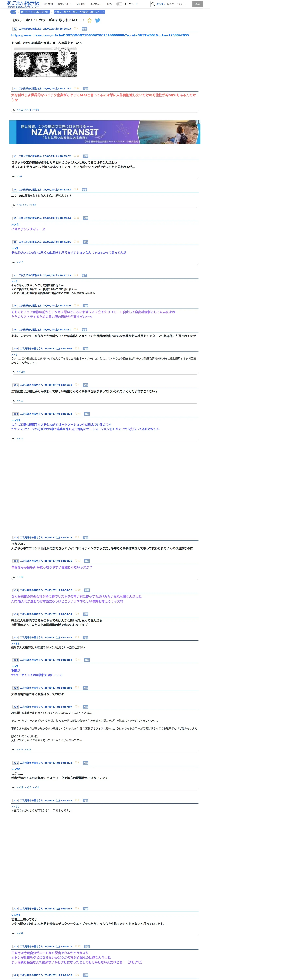
Task: Like post 14 with its heart icon
Action: (x=76, y=561)
